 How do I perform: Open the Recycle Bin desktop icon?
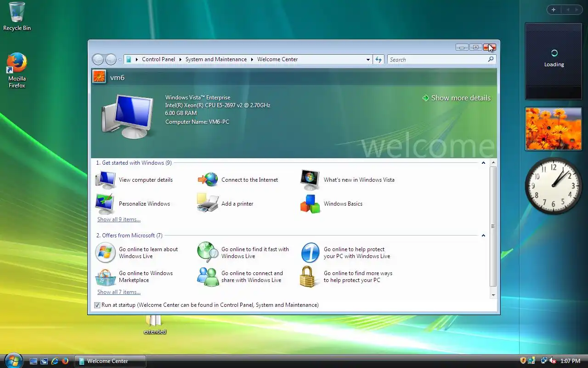pos(17,17)
